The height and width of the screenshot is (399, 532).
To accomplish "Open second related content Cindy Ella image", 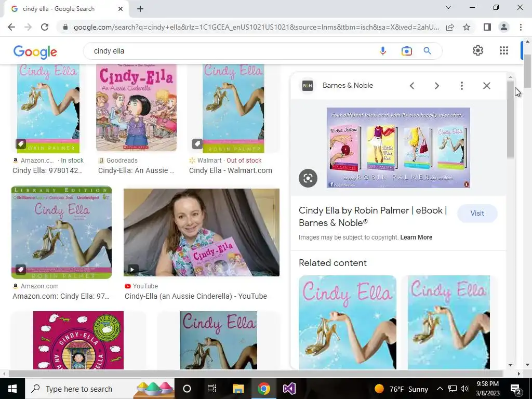I will pyautogui.click(x=448, y=322).
